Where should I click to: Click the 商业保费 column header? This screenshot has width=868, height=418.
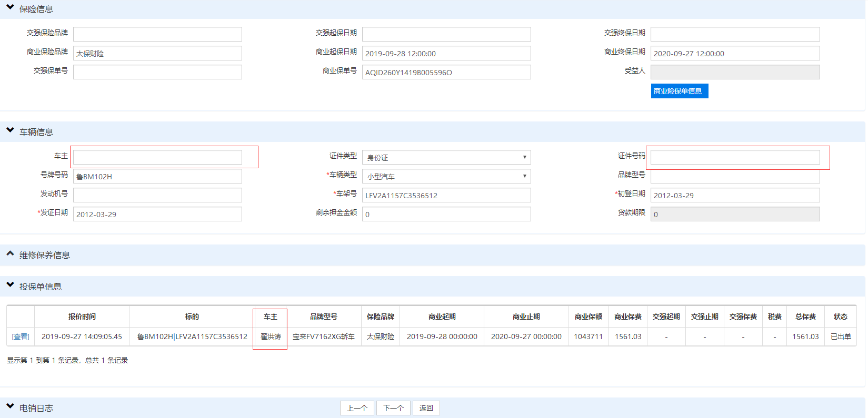pyautogui.click(x=628, y=317)
